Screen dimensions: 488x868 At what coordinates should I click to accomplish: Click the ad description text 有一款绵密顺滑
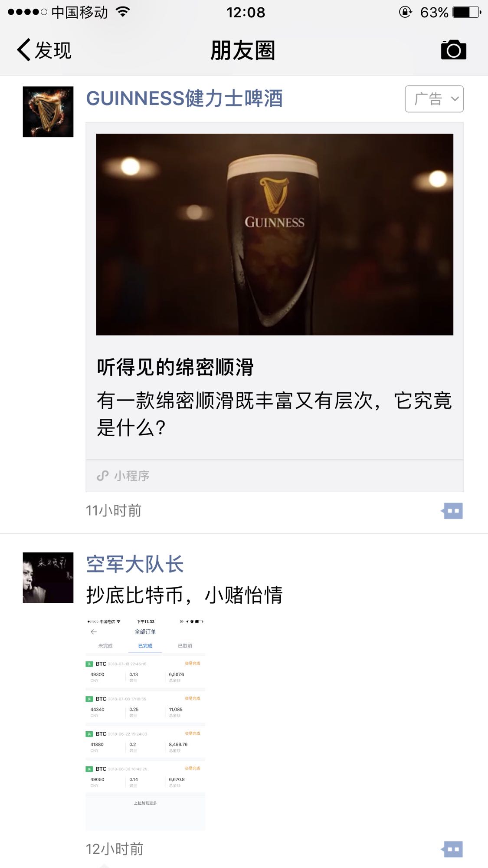tap(275, 414)
